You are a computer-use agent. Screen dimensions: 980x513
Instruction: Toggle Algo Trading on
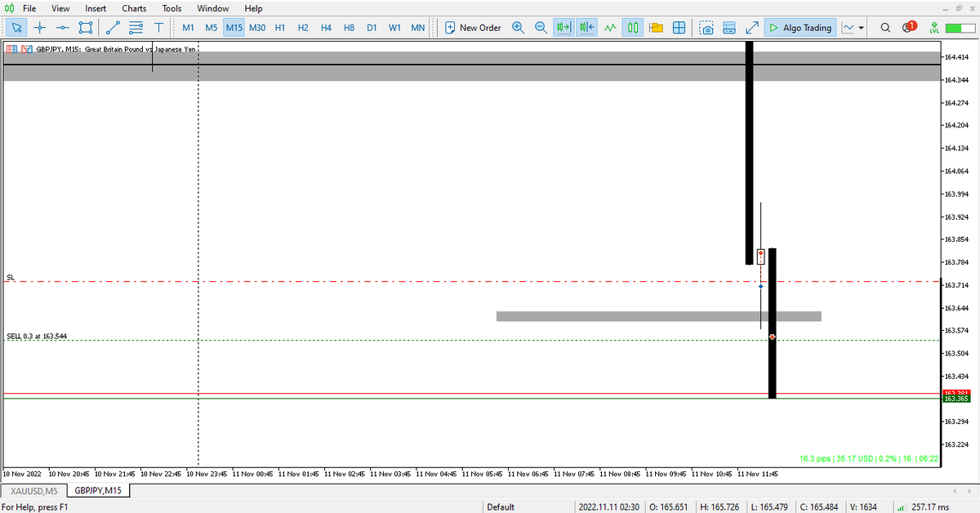point(800,27)
